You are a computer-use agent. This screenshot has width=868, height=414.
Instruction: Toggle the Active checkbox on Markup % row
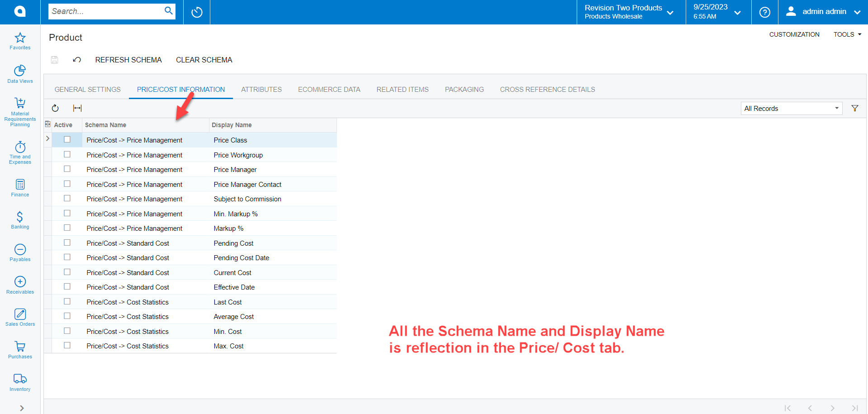coord(67,228)
